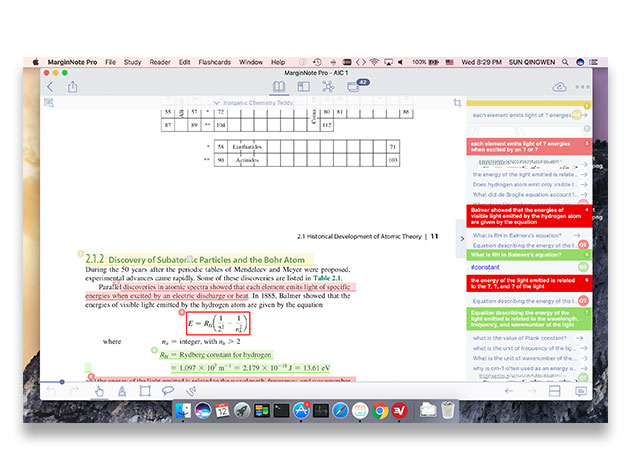The height and width of the screenshot is (473, 630).
Task: Toggle the split layout icon in bottom toolbar
Action: tap(554, 391)
